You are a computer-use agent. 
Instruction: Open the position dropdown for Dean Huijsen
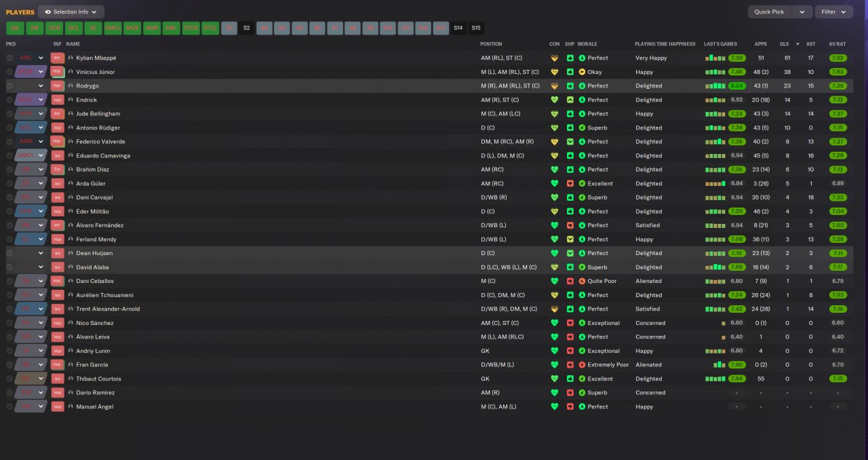click(x=31, y=253)
